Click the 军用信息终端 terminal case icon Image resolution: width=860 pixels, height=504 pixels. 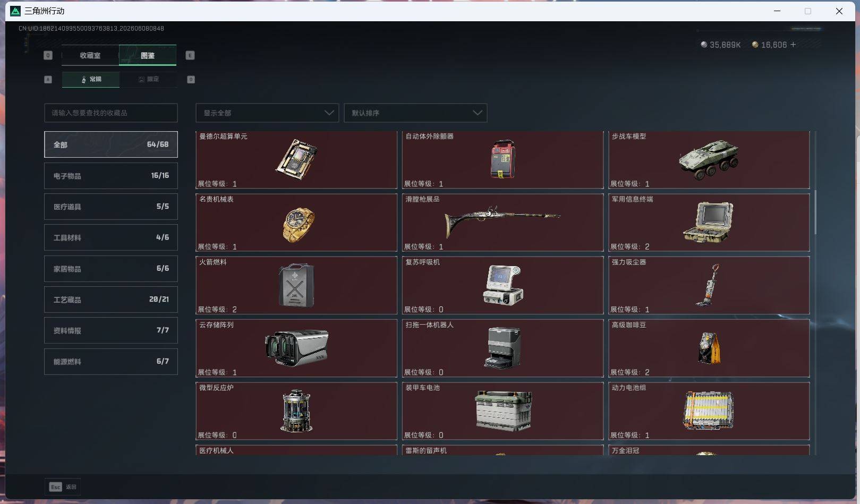pyautogui.click(x=708, y=222)
